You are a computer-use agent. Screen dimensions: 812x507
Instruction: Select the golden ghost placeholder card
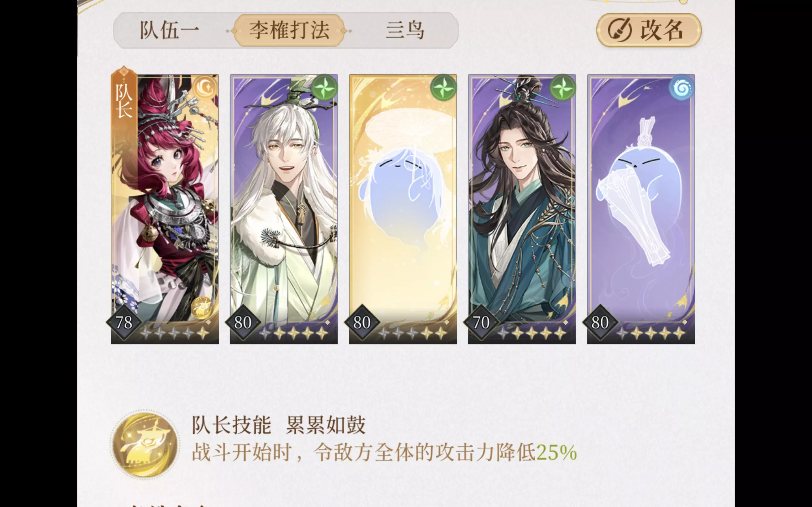click(403, 209)
